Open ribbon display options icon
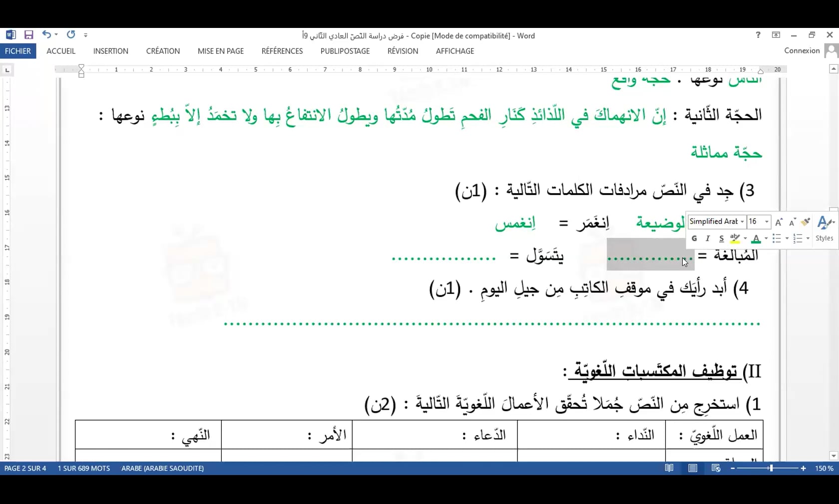 click(x=776, y=35)
